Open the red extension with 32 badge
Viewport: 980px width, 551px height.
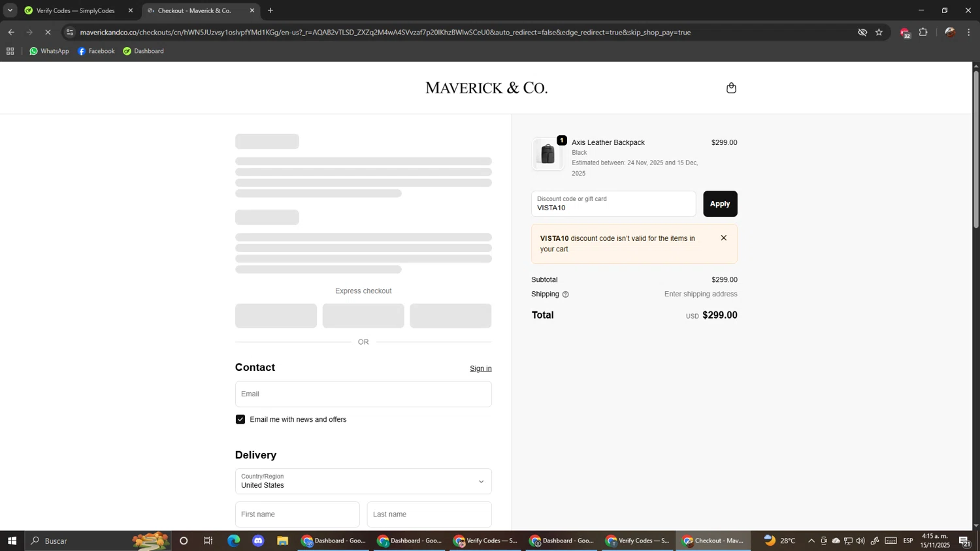click(905, 33)
